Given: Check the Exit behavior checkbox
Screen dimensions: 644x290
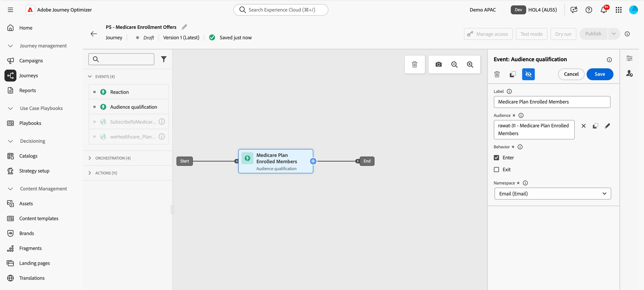Looking at the screenshot, I should 496,170.
